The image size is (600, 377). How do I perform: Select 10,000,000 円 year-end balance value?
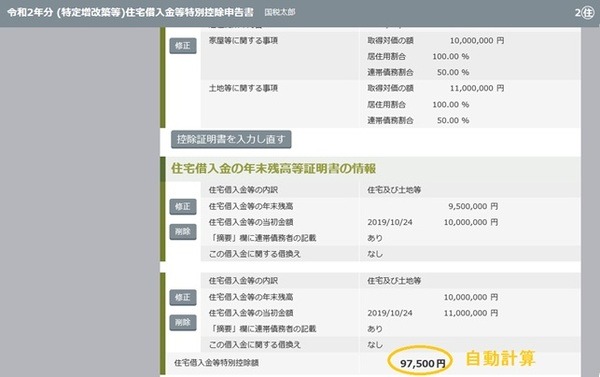click(471, 297)
